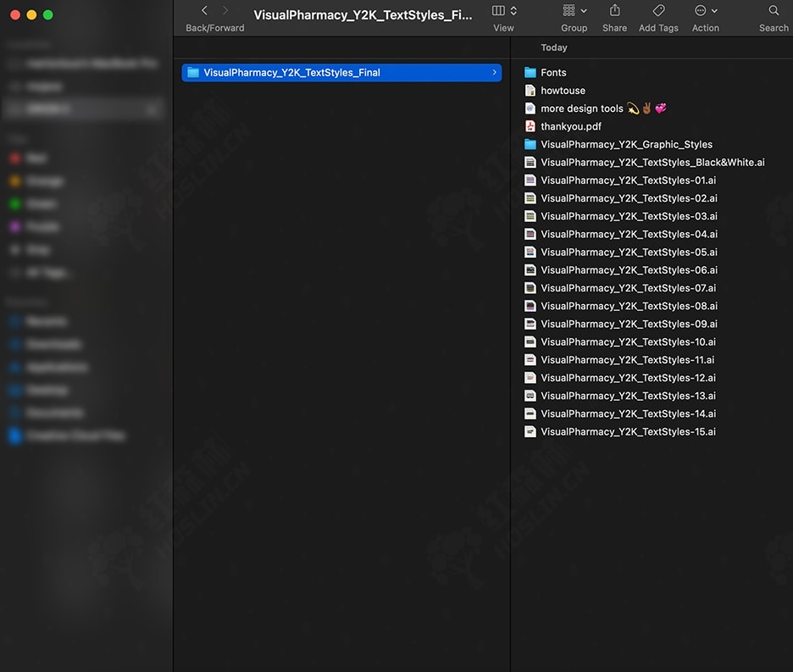Click the thankyou.pdf file name
Viewport: 793px width, 672px height.
[571, 126]
